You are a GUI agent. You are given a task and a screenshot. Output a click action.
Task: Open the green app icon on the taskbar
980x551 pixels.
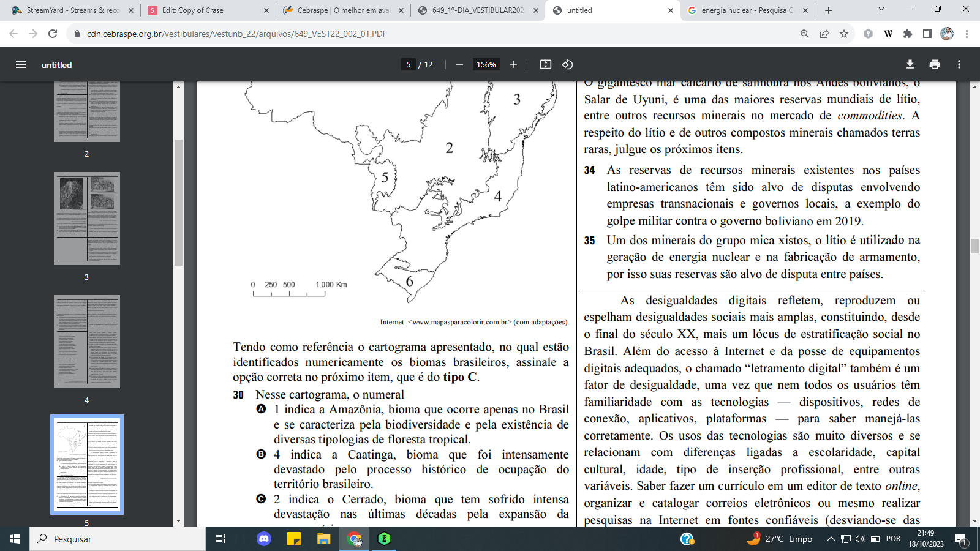(384, 539)
